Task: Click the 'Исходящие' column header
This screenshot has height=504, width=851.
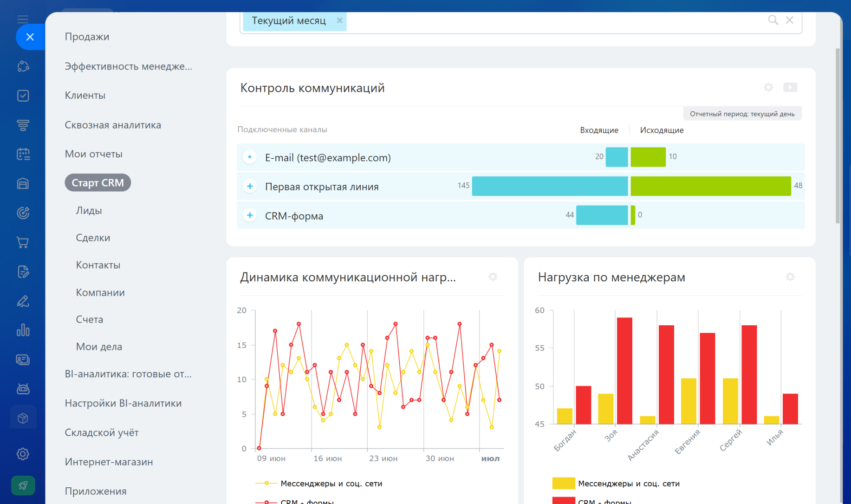Action: point(662,130)
